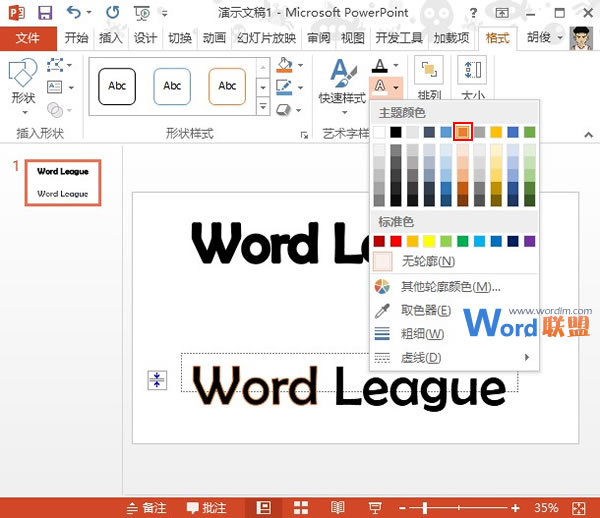This screenshot has width=600, height=518.
Task: Toggle the text outline A button
Action: coord(380,87)
